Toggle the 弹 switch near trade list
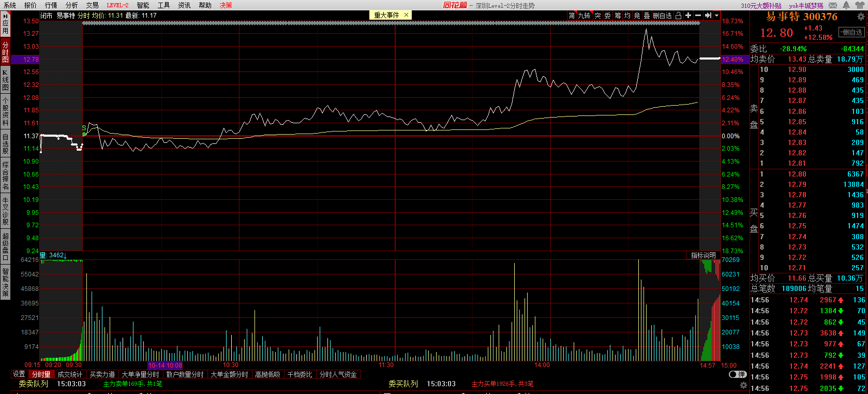The image size is (868, 394). coord(737,374)
